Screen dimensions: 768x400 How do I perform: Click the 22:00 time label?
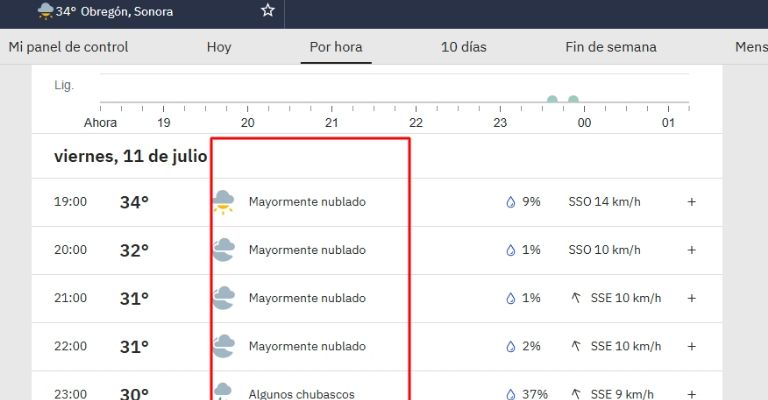(71, 346)
